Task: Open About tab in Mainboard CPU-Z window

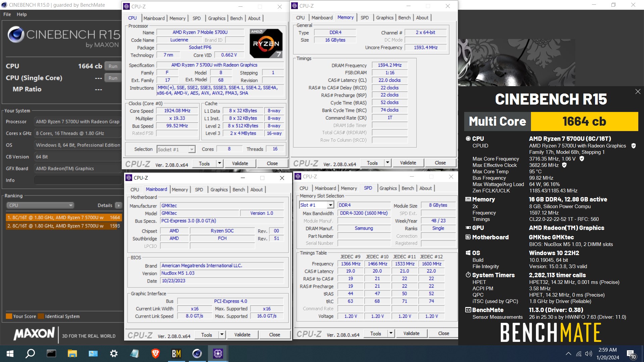Action: click(257, 190)
